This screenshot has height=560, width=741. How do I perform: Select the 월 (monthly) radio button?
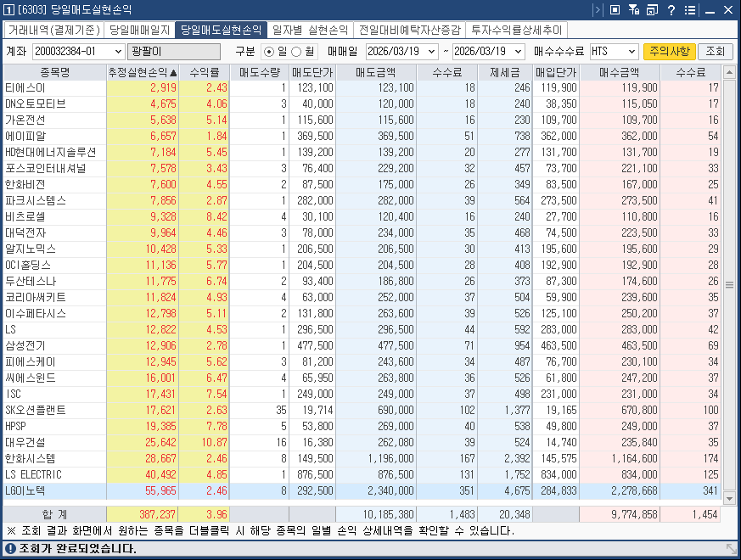click(x=297, y=52)
